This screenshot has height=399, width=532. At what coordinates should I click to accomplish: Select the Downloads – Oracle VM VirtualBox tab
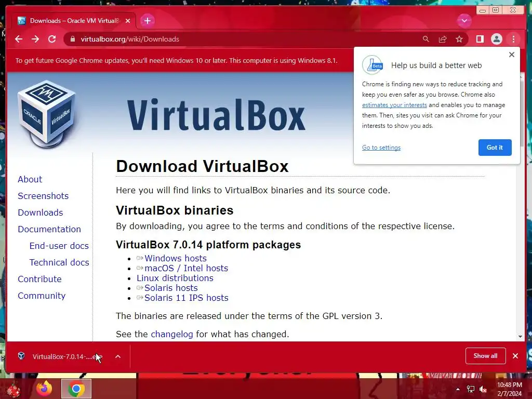tap(74, 21)
